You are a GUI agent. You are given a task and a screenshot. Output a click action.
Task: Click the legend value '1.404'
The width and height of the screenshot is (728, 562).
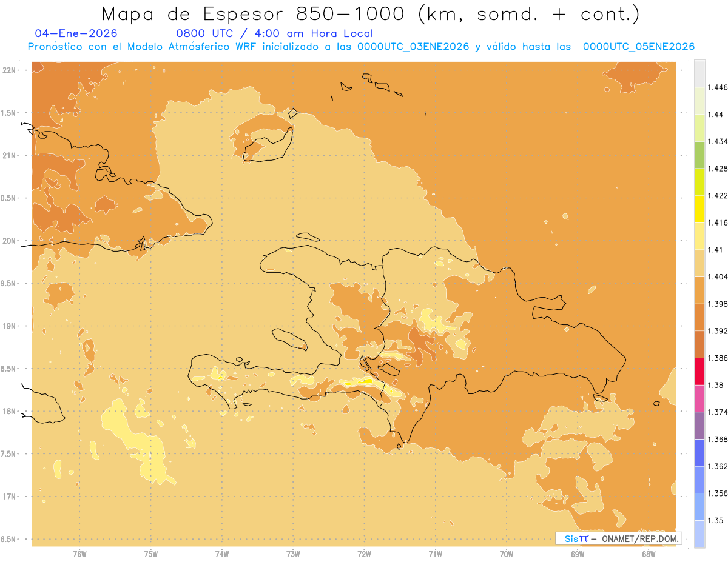click(x=717, y=276)
